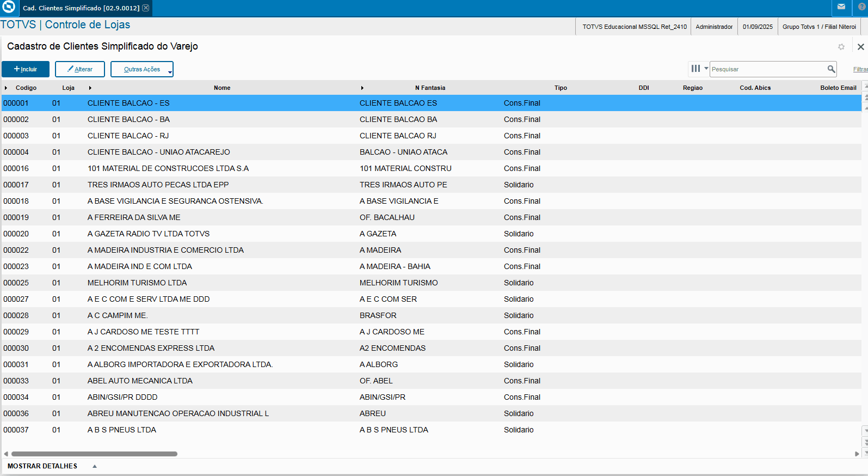This screenshot has height=476, width=868.
Task: Sort by the Nome column header
Action: tap(222, 88)
